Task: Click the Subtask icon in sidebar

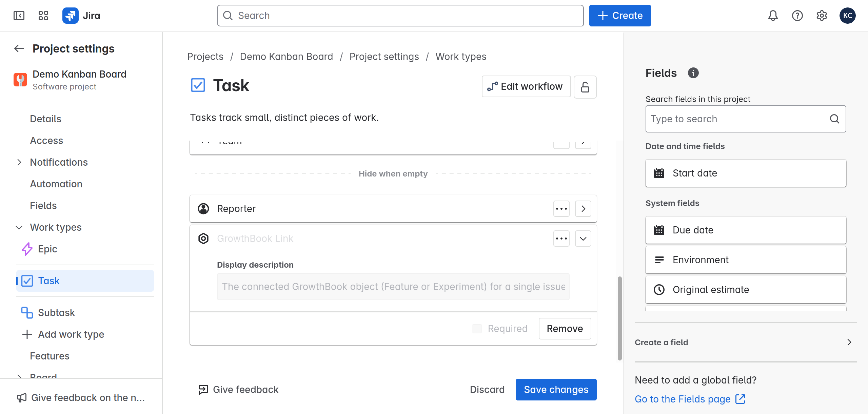Action: pyautogui.click(x=27, y=313)
